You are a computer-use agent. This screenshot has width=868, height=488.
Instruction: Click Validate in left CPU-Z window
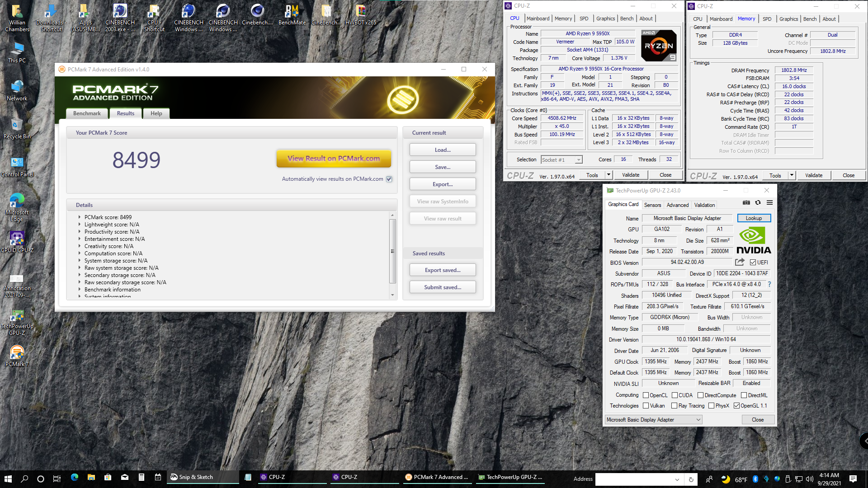[x=631, y=175]
